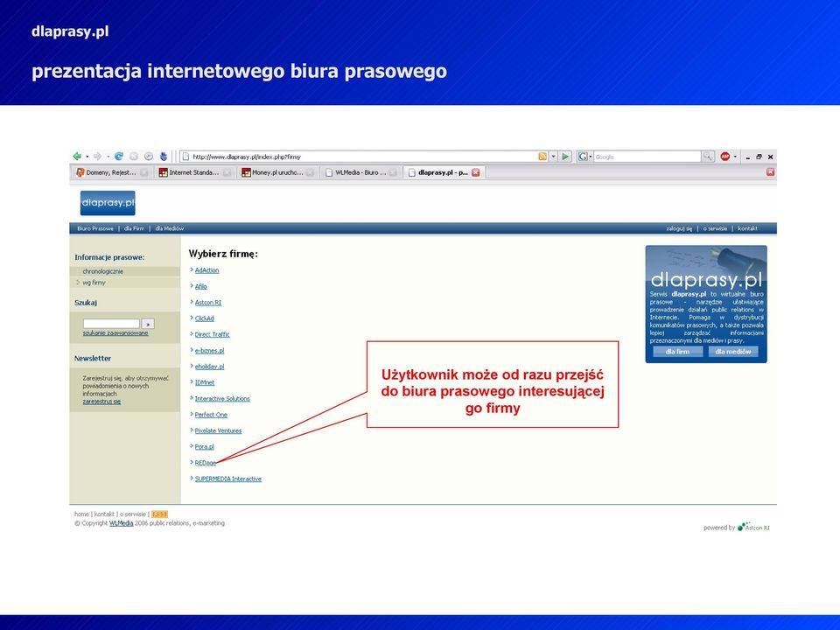Open the e-biznes.pl company link
Image resolution: width=840 pixels, height=630 pixels.
[x=209, y=351]
